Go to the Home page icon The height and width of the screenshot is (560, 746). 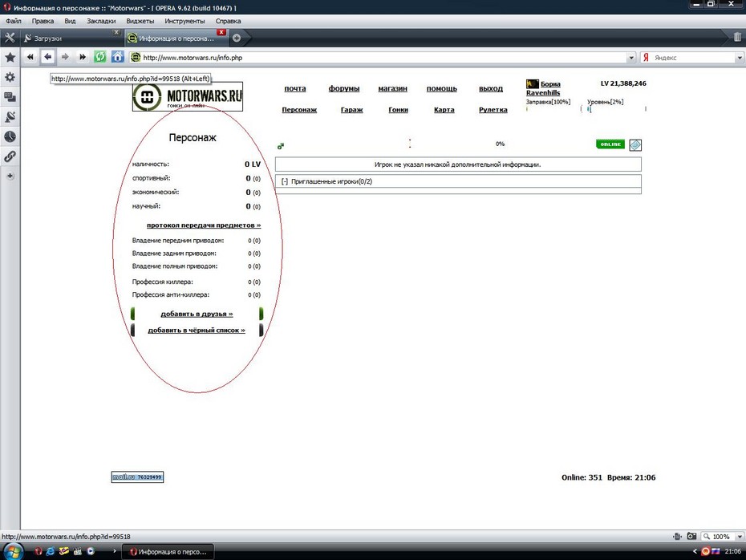[118, 57]
